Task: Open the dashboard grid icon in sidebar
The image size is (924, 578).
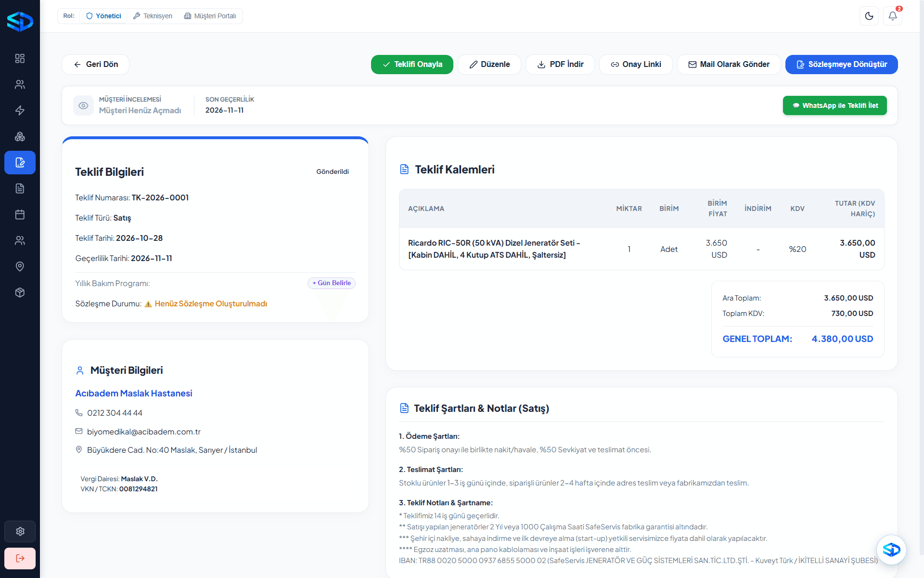Action: point(20,58)
